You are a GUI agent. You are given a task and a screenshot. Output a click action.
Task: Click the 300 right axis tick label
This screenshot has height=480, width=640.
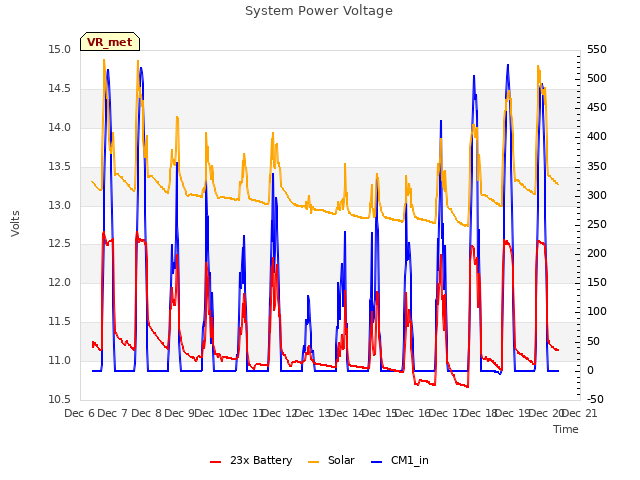coord(597,195)
